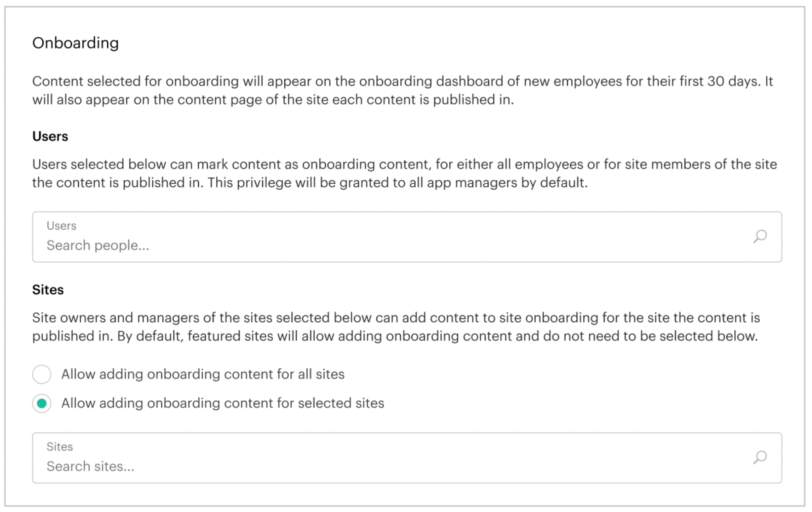Focus the 'Search sites...' input field
Image resolution: width=812 pixels, height=512 pixels.
click(371, 467)
